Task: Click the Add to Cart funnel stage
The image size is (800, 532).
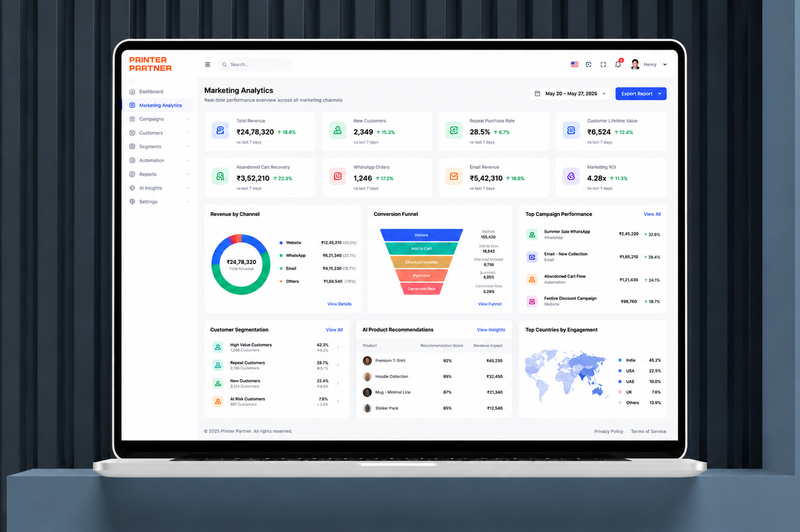Action: click(421, 249)
